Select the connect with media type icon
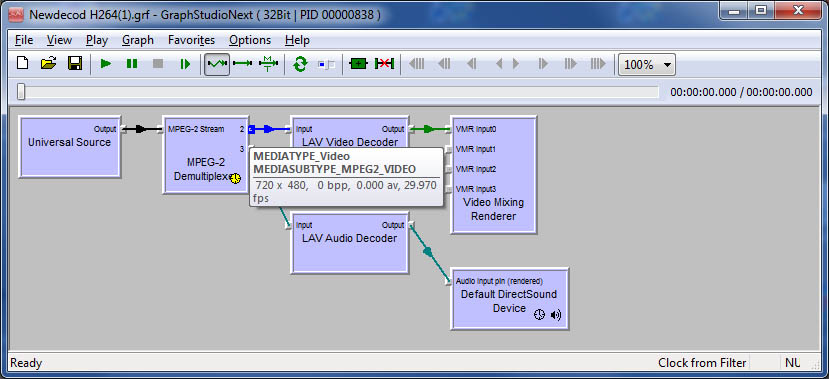Viewport: 829px width, 379px height. tap(269, 64)
